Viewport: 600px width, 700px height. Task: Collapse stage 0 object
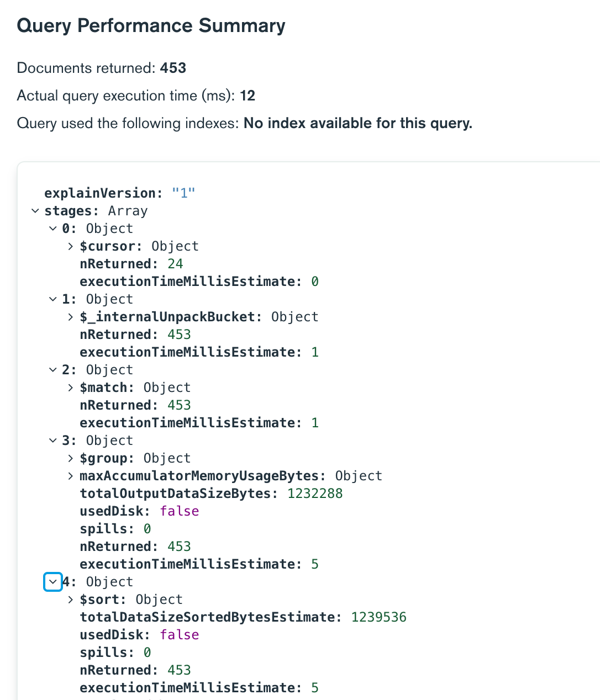click(x=53, y=229)
